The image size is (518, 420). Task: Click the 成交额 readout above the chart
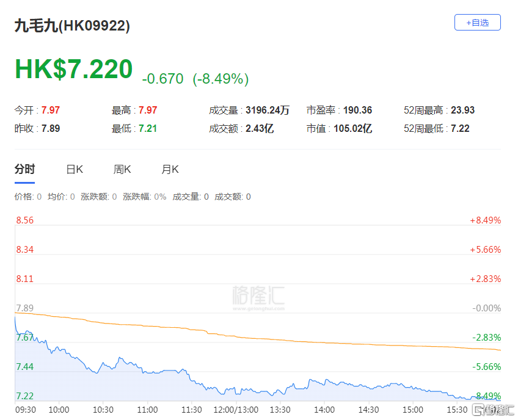tap(233, 197)
